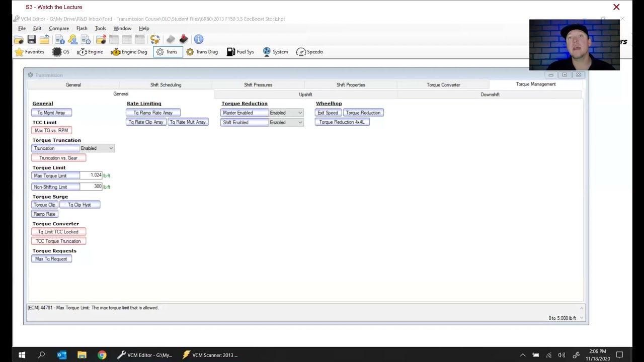The image size is (644, 362).
Task: Open the Tq Mgmt Array table
Action: click(x=51, y=113)
